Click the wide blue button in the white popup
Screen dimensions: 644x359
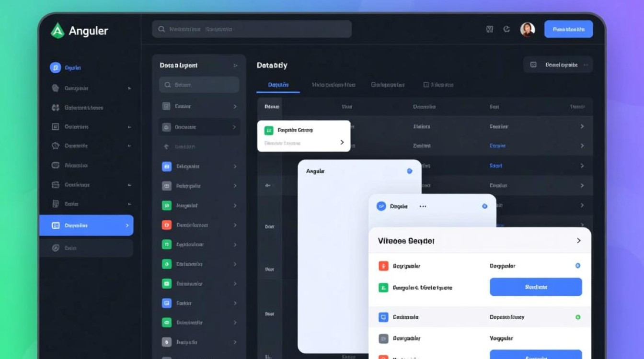[536, 287]
